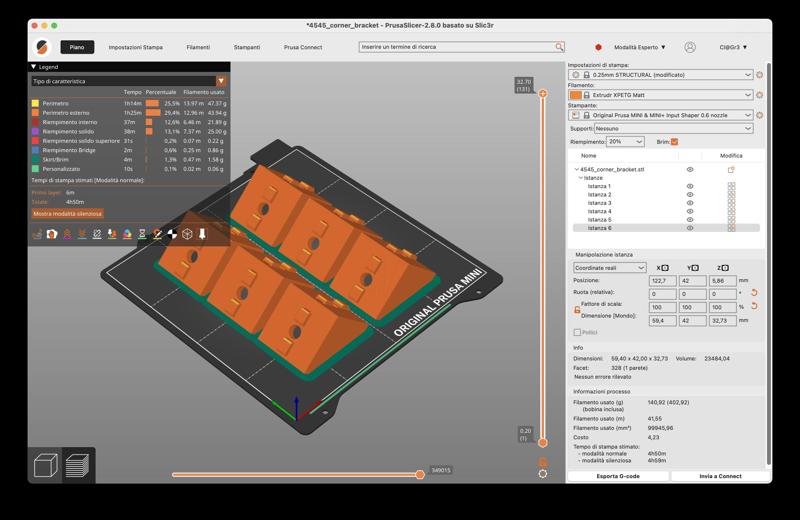
Task: Click the X position input field
Action: pos(662,281)
